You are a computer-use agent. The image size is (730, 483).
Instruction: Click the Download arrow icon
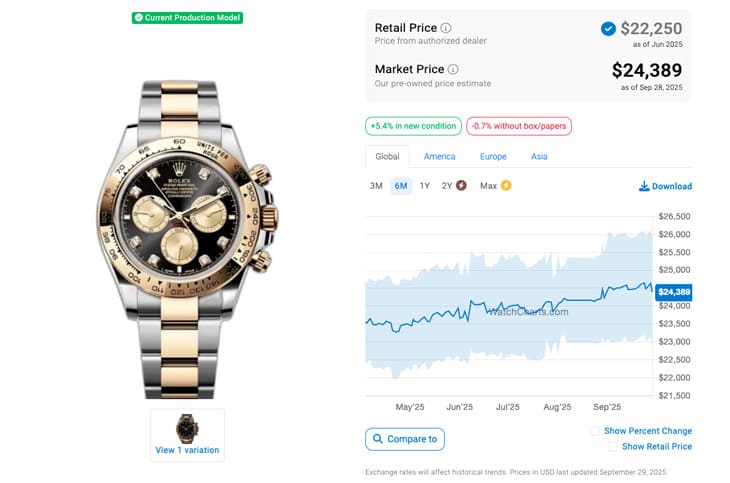(644, 186)
